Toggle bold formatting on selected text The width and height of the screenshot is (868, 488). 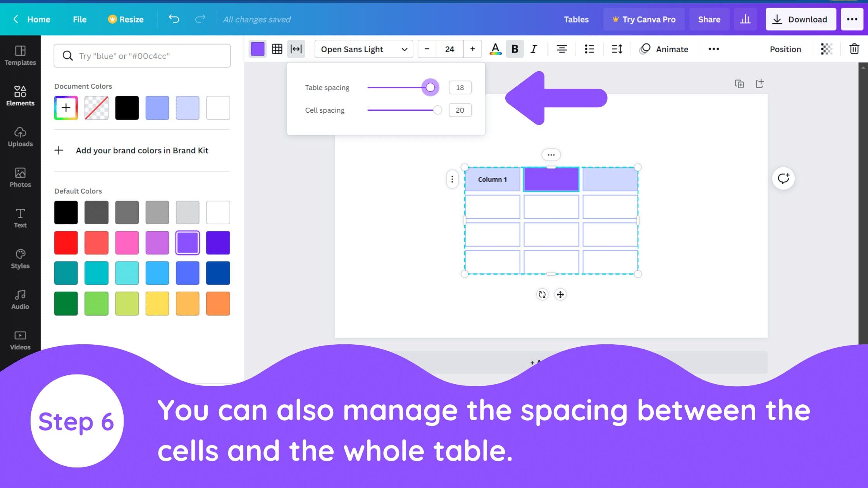[515, 48]
